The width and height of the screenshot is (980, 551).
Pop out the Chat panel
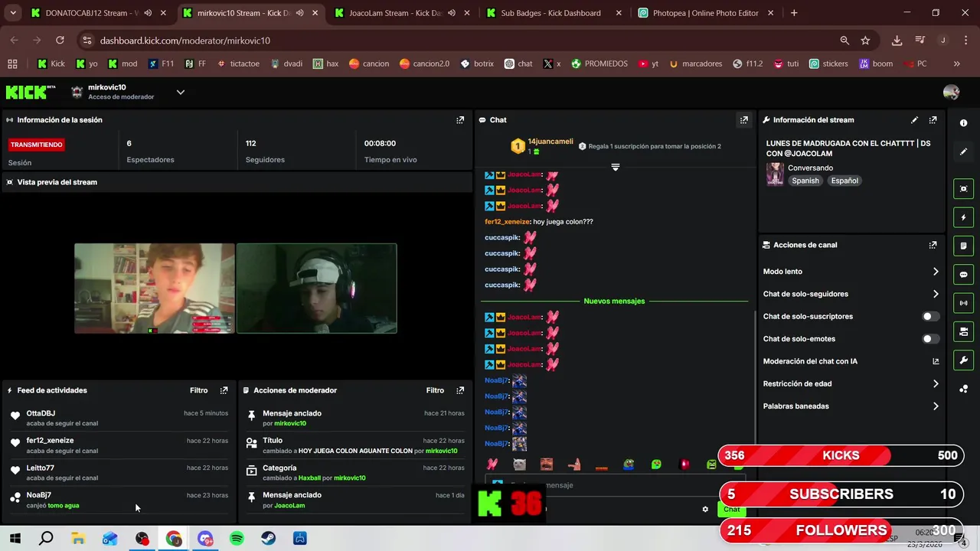[743, 120]
